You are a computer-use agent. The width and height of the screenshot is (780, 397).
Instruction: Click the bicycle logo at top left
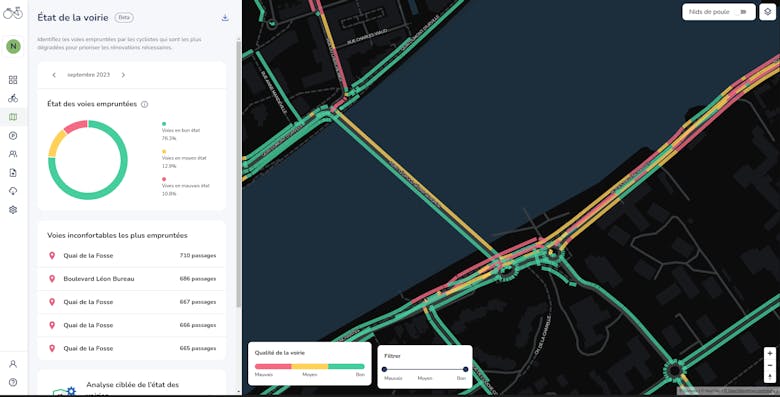[13, 13]
